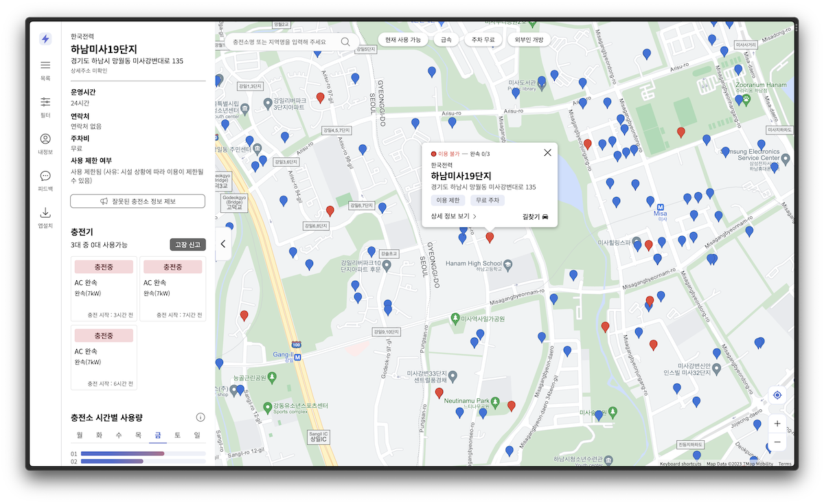Click 강일리버파크 3단지아파트 marker
Viewport: 824px width, 504px height.
click(x=268, y=104)
